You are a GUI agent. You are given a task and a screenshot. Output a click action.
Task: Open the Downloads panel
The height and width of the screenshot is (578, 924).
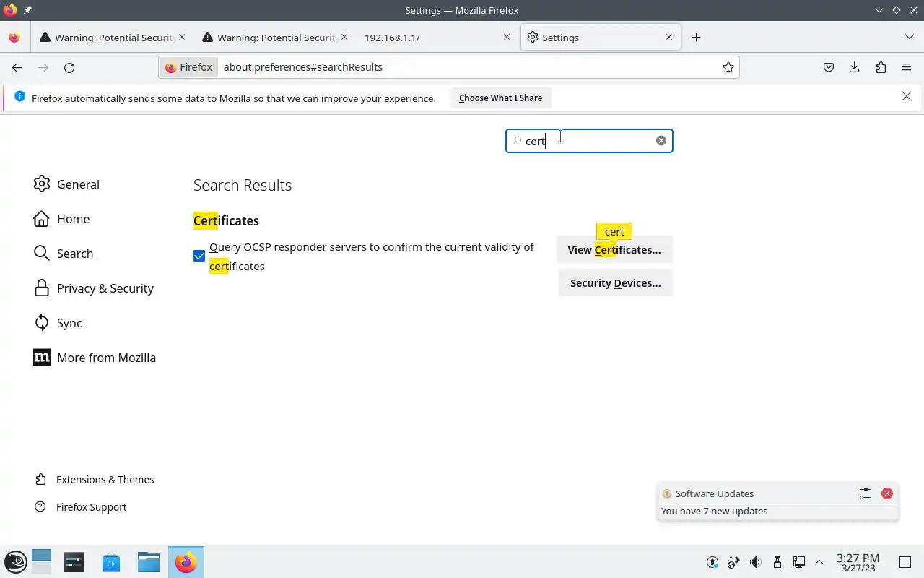855,67
